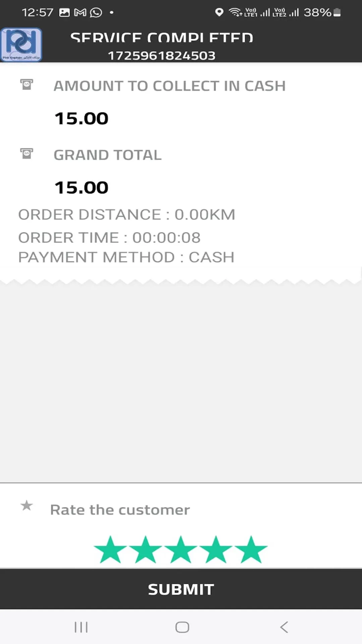The height and width of the screenshot is (644, 362).
Task: Tap the WhatsApp notification icon in status bar
Action: click(96, 13)
